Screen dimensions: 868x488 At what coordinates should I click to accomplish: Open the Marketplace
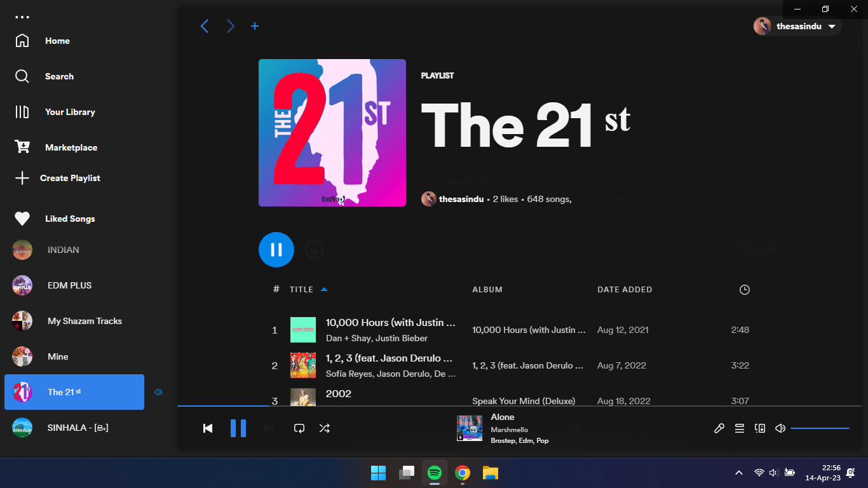[71, 147]
